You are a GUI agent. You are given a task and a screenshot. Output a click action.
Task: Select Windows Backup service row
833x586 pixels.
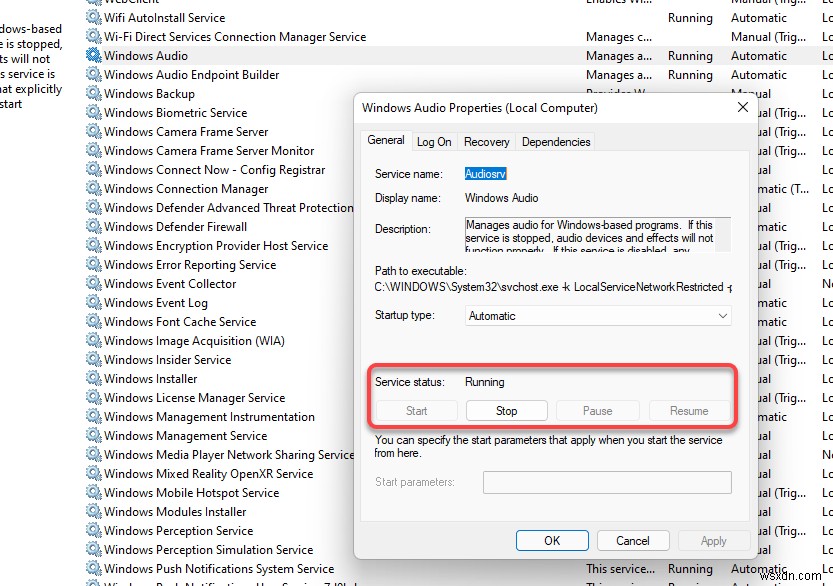point(149,94)
